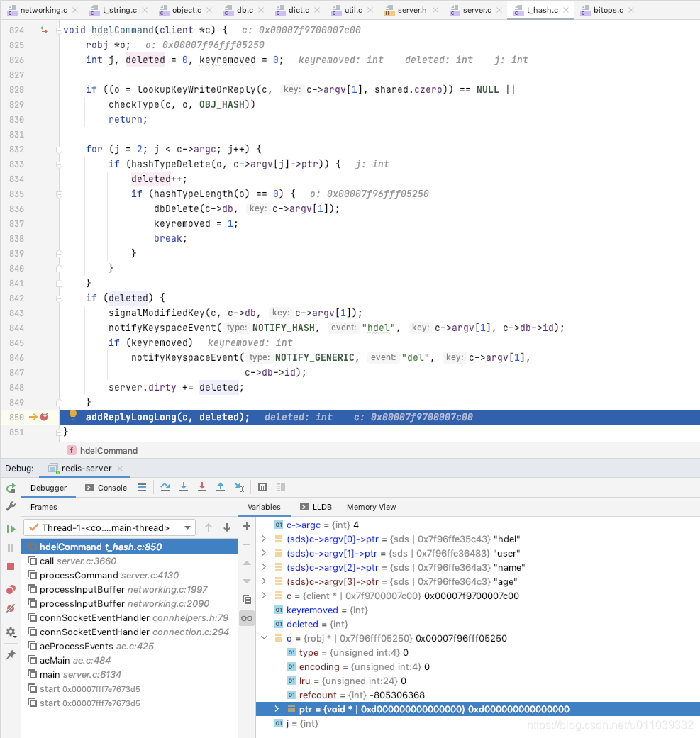
Task: Select the Debugger tab
Action: [48, 488]
